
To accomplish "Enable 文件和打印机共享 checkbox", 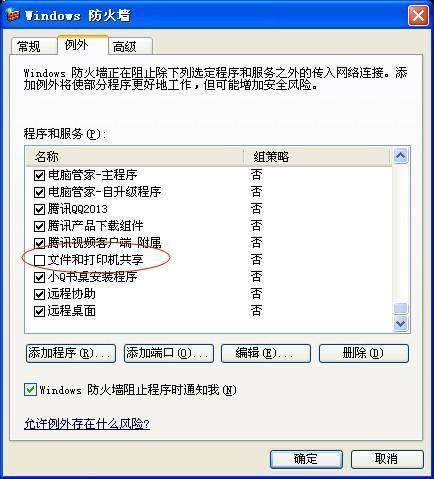I will pyautogui.click(x=39, y=260).
